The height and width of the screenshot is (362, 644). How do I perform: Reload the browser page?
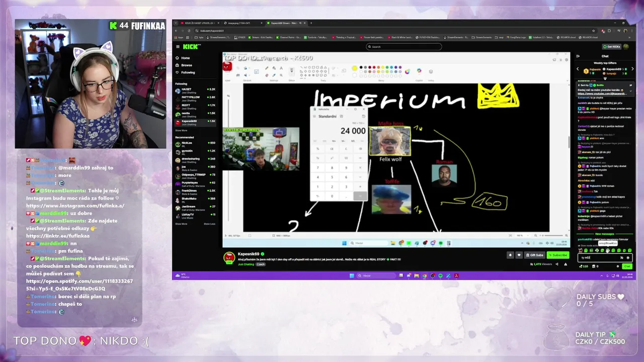coord(189,31)
